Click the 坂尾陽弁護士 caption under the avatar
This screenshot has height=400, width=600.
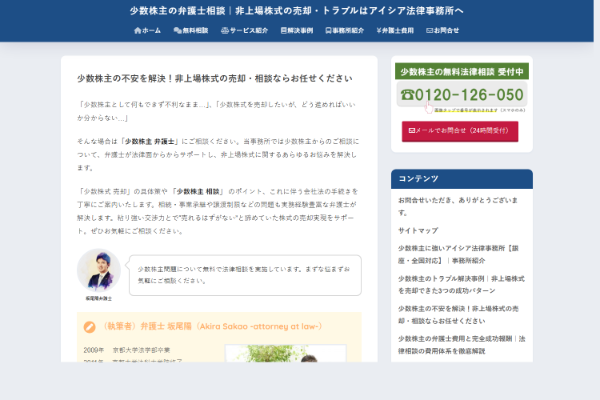99,299
